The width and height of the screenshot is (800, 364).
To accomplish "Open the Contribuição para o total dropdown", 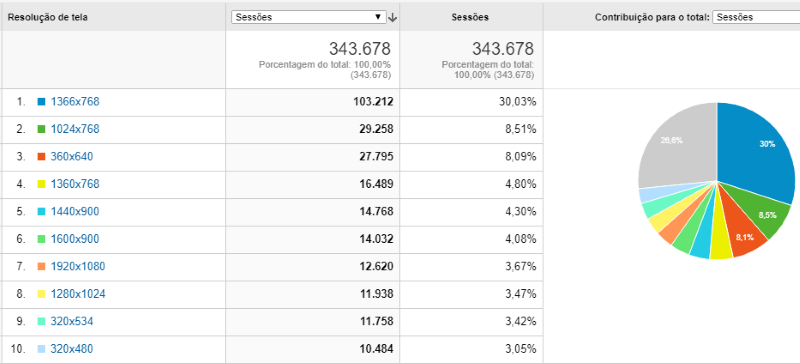I will pos(756,17).
